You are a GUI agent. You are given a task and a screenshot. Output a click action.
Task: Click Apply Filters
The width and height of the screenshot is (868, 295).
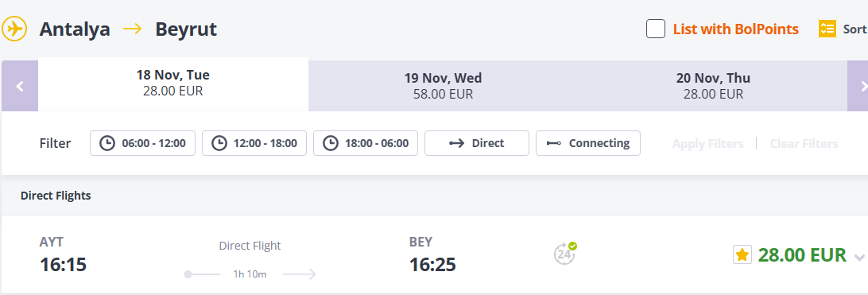pyautogui.click(x=707, y=144)
